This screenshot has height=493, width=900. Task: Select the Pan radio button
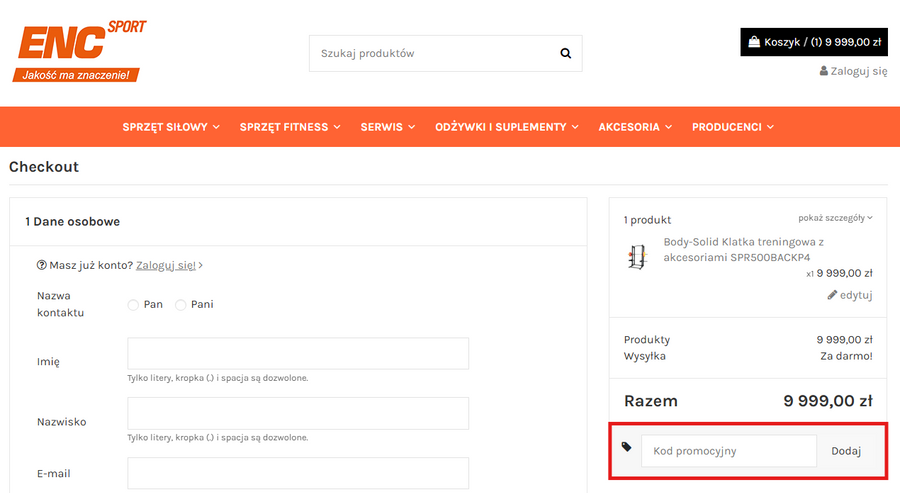133,305
